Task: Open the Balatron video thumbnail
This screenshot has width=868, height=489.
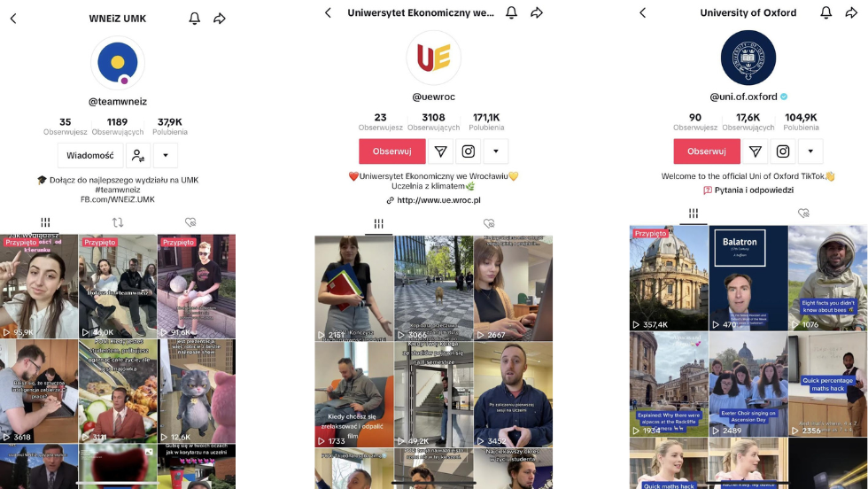Action: (748, 278)
